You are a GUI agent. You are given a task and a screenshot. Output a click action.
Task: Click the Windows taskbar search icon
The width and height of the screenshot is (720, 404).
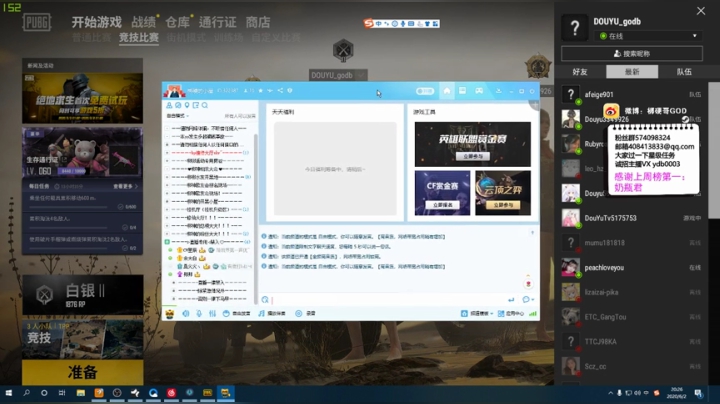27,393
